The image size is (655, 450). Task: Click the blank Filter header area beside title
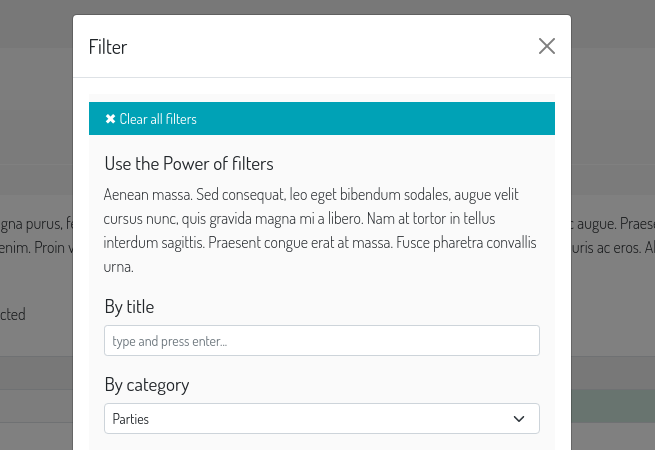point(330,47)
